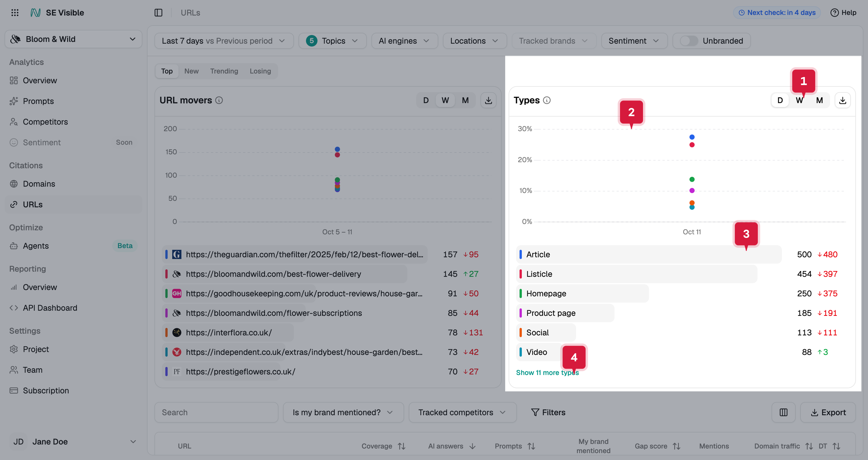Open the AI engines dropdown

[x=404, y=41]
